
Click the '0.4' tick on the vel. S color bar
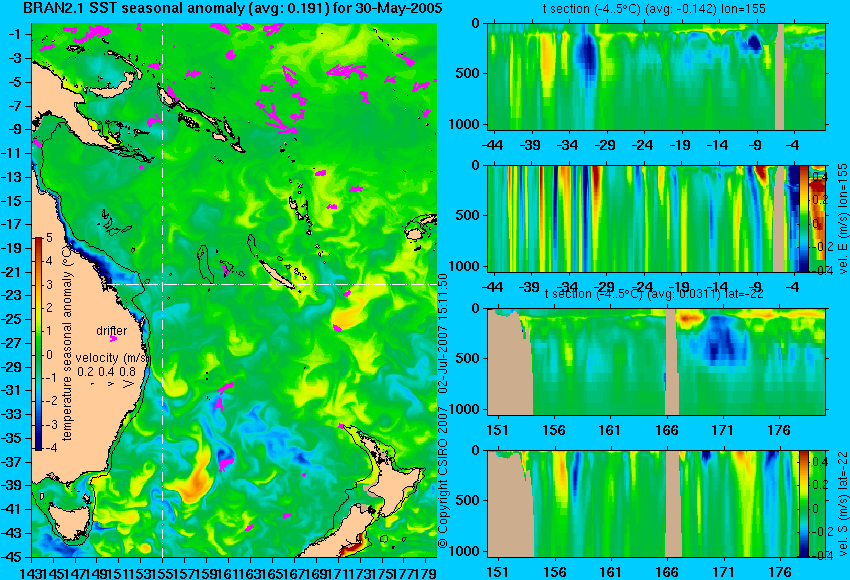(x=821, y=461)
